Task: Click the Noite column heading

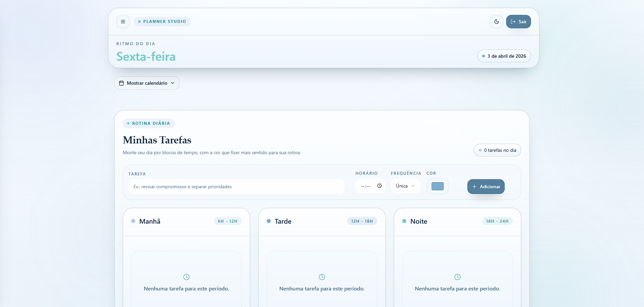Action: 419,221
